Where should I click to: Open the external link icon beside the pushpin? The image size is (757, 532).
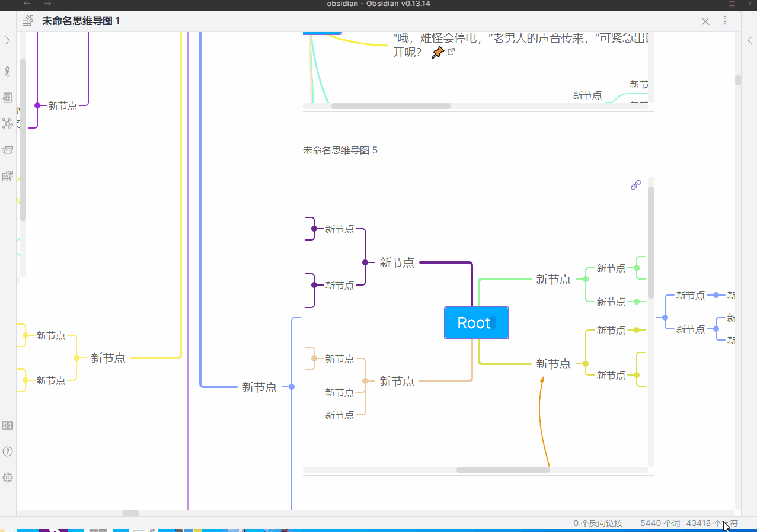point(451,52)
